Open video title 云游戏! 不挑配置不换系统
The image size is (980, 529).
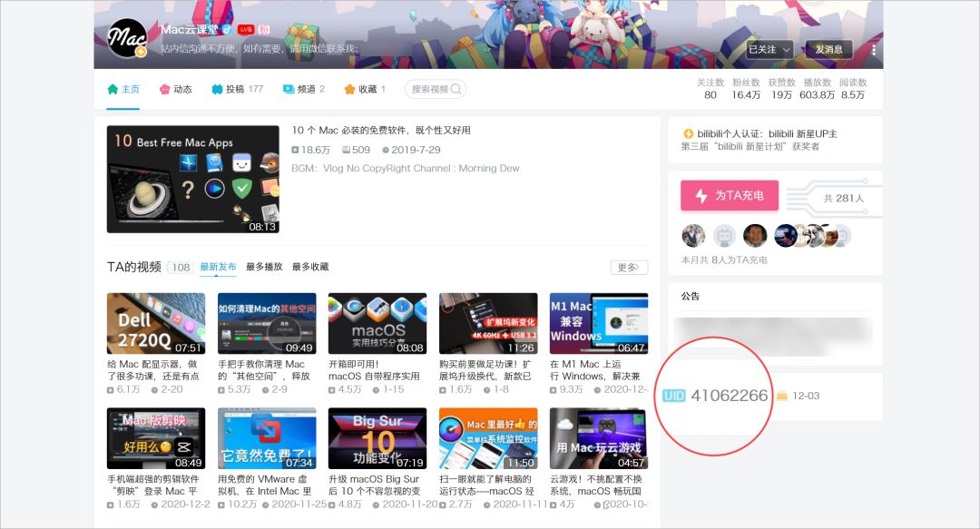[x=596, y=485]
